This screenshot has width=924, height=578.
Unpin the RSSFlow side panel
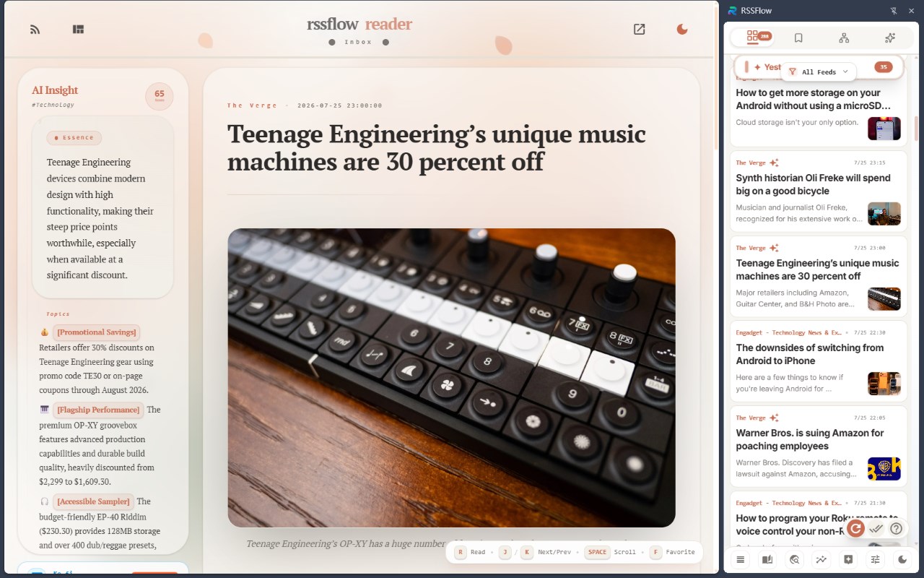tap(894, 11)
